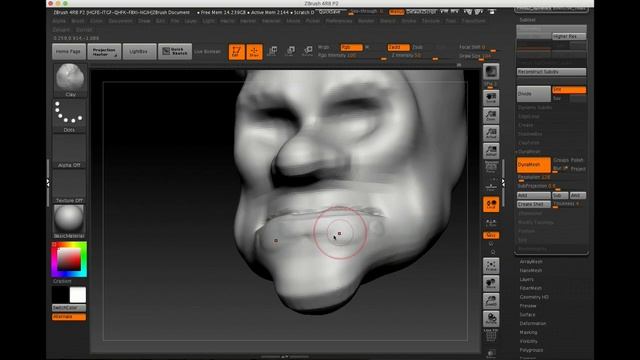640x360 pixels.
Task: Expand the Masking subpalette
Action: point(528,333)
